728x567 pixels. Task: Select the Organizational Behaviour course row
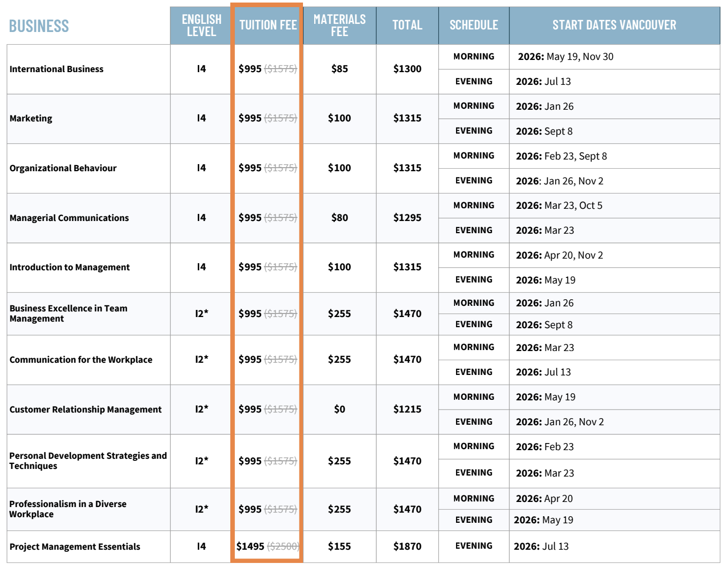63,168
